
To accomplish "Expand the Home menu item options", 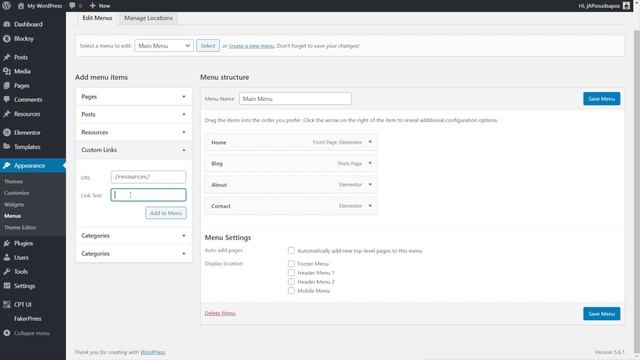I will click(x=370, y=142).
